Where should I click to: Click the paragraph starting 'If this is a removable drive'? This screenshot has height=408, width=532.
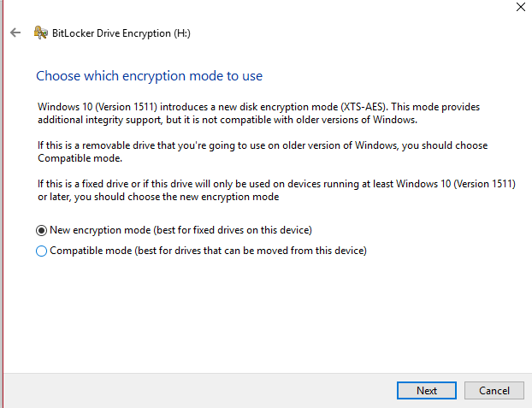pos(263,151)
